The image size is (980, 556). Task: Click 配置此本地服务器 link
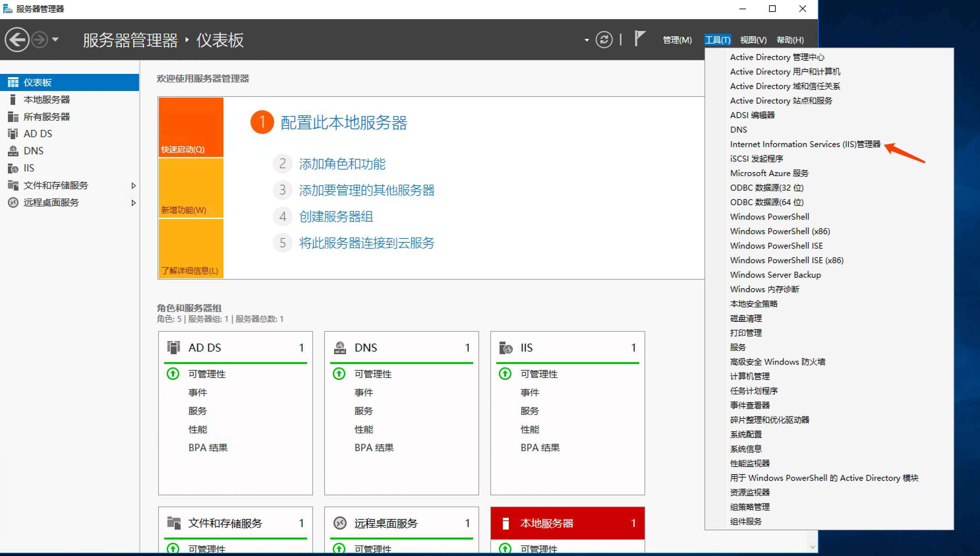pos(344,123)
